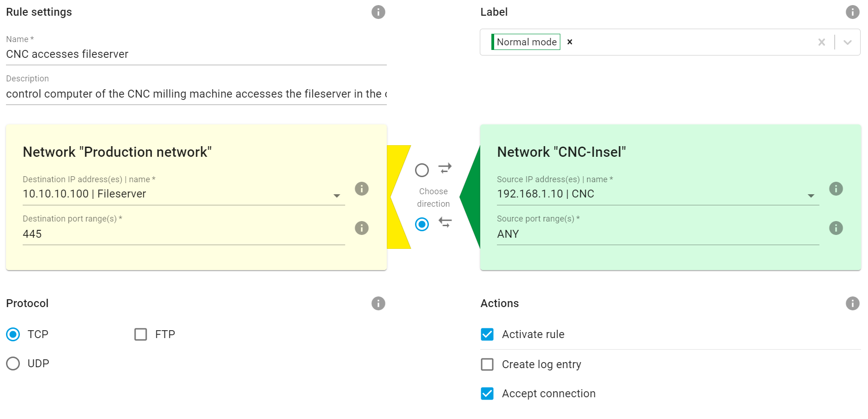
Task: Enable the FTP checkbox
Action: click(x=141, y=334)
